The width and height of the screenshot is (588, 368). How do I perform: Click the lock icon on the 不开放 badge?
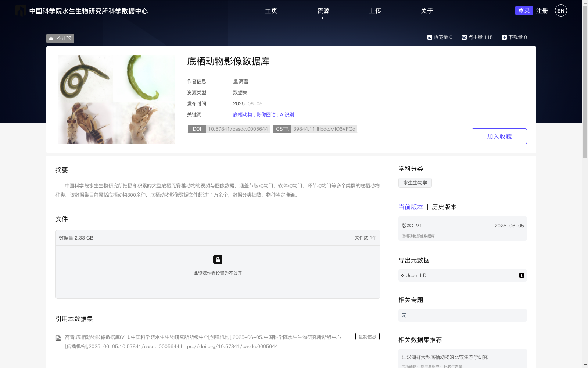(x=51, y=38)
